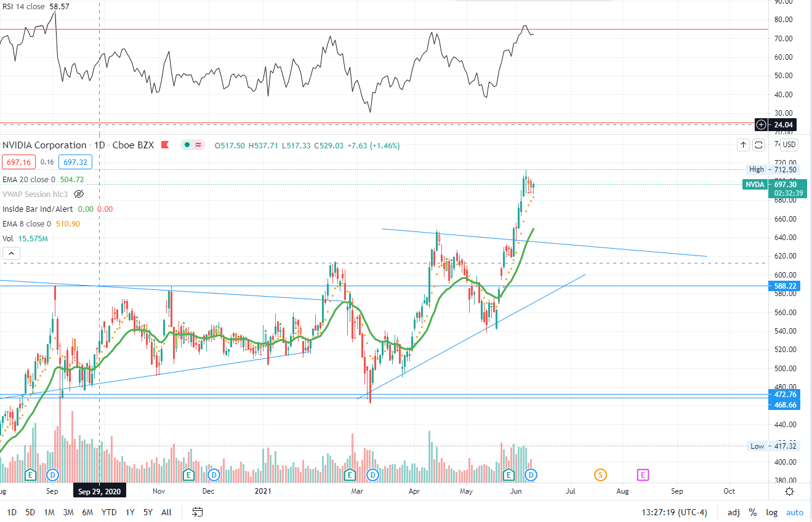
Task: Click the 472.76 horizontal line price label
Action: click(785, 394)
